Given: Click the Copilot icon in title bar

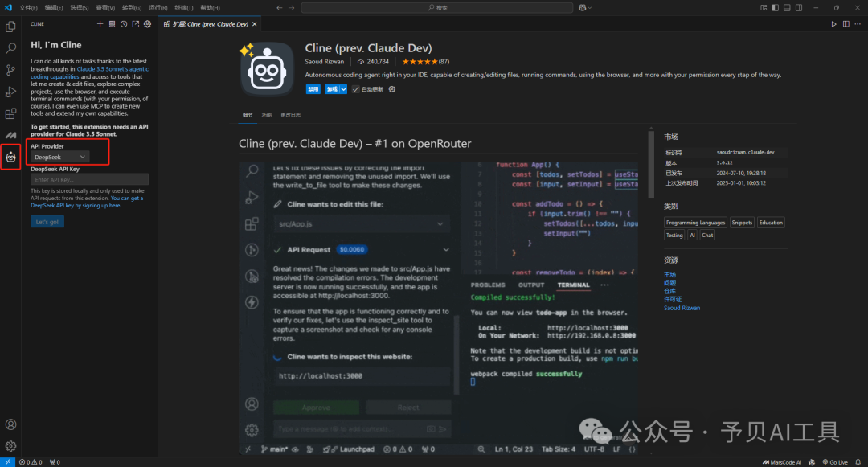Looking at the screenshot, I should 583,8.
